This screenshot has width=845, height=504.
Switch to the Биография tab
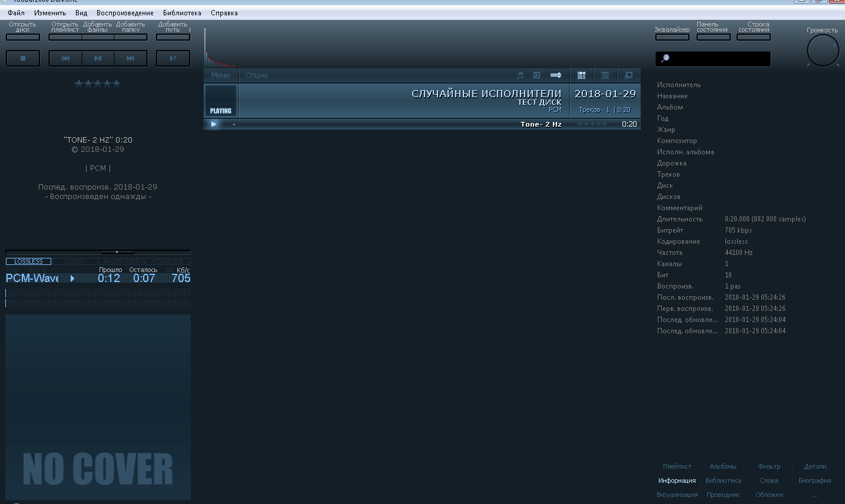coord(815,480)
